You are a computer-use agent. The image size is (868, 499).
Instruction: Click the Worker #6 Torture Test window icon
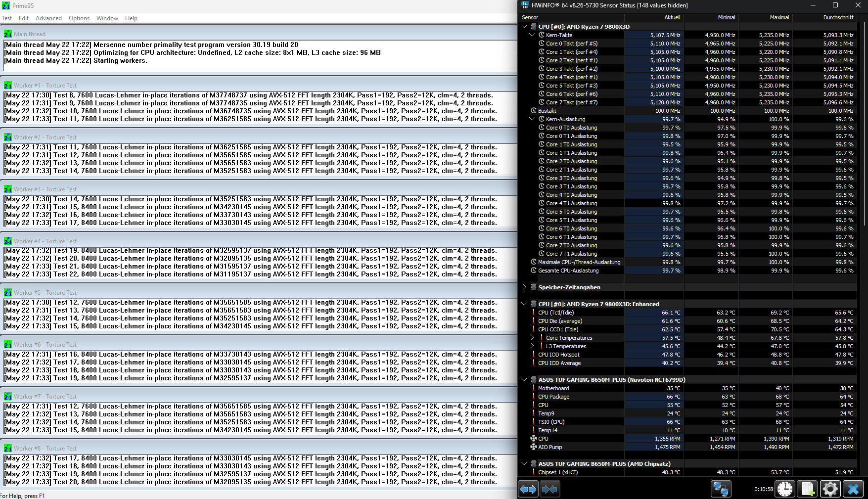pyautogui.click(x=8, y=344)
